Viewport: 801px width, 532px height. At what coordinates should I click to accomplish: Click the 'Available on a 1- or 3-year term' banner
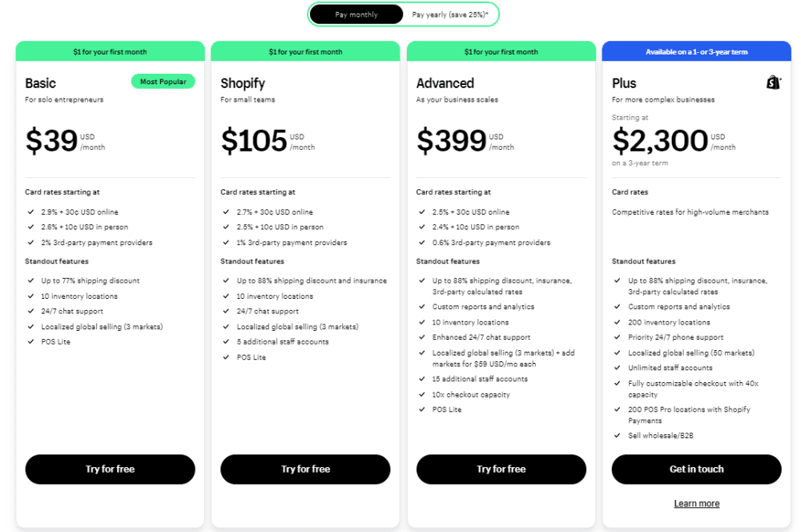tap(696, 50)
